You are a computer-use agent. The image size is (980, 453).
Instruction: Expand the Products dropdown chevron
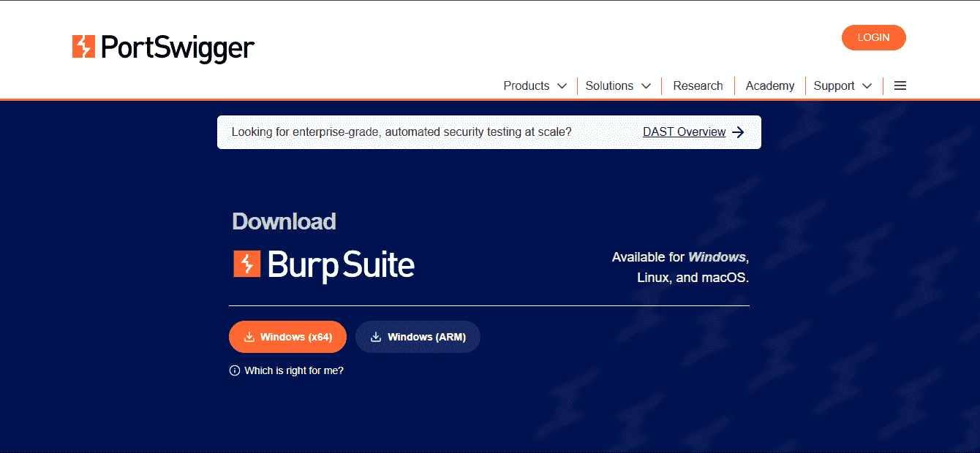pyautogui.click(x=562, y=86)
